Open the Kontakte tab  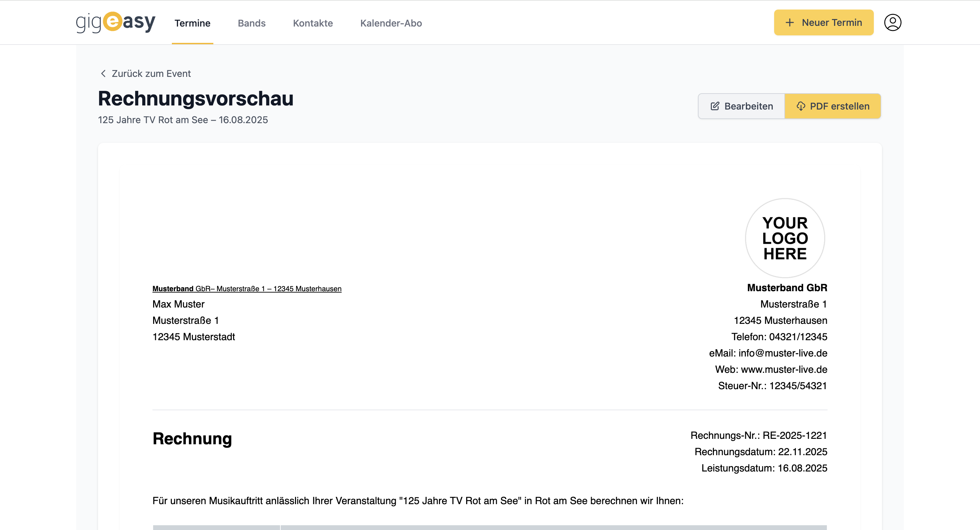tap(313, 23)
